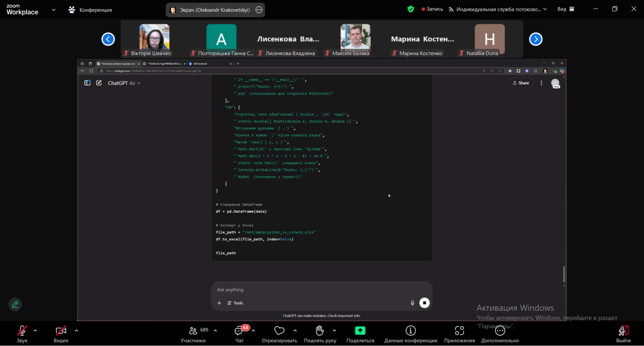Image resolution: width=644 pixels, height=346 pixels.
Task: Raise hand with Поднять руку
Action: click(320, 332)
